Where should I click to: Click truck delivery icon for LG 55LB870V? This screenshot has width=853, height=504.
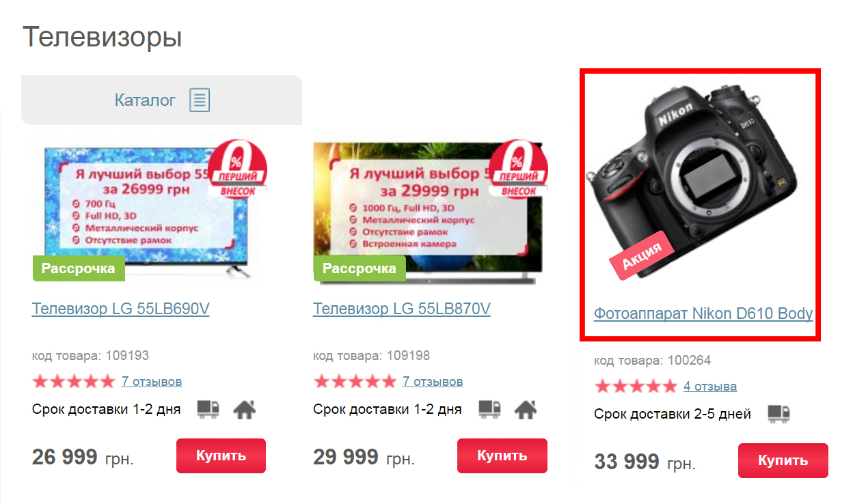(x=489, y=409)
